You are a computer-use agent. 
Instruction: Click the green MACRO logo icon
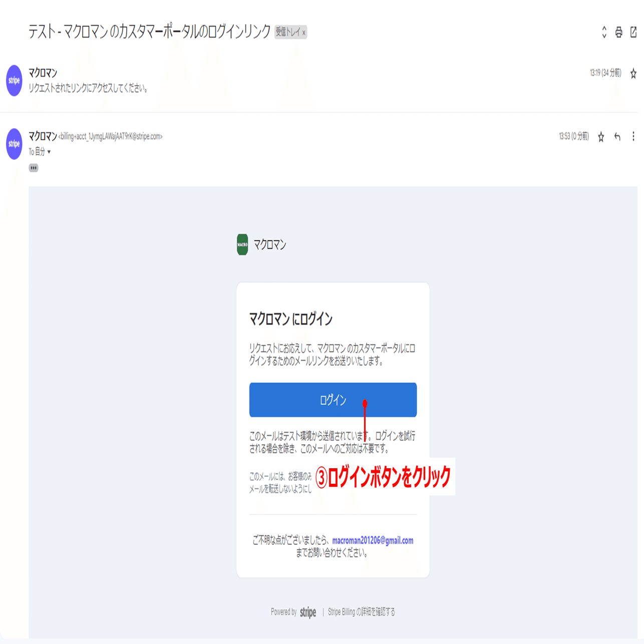coord(242,244)
